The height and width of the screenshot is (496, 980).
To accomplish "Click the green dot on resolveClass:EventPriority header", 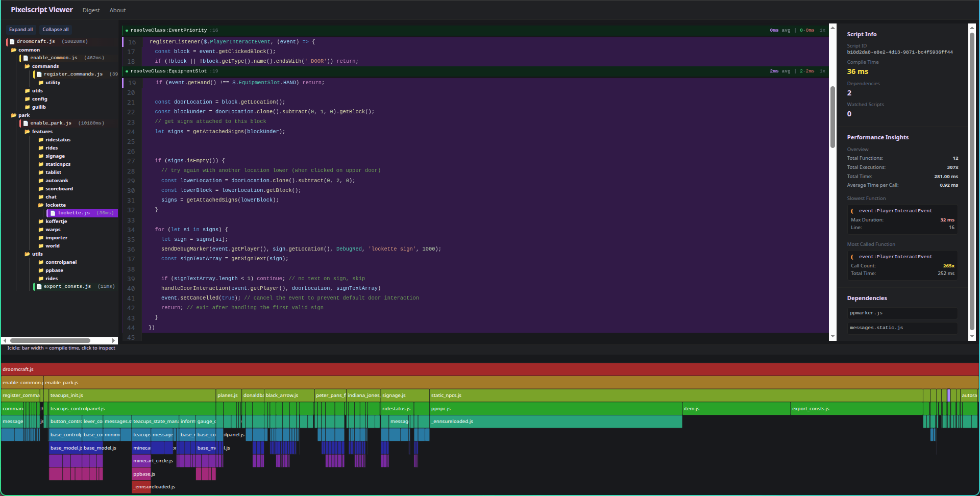I will click(126, 30).
